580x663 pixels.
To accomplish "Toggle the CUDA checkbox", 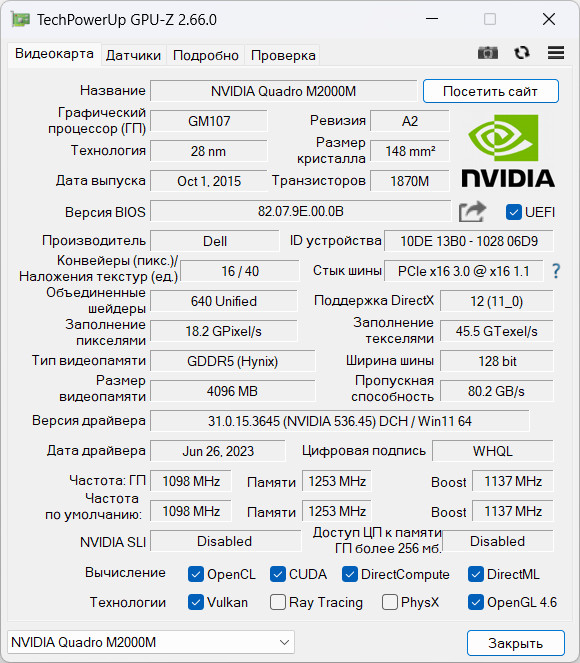I will (x=277, y=574).
